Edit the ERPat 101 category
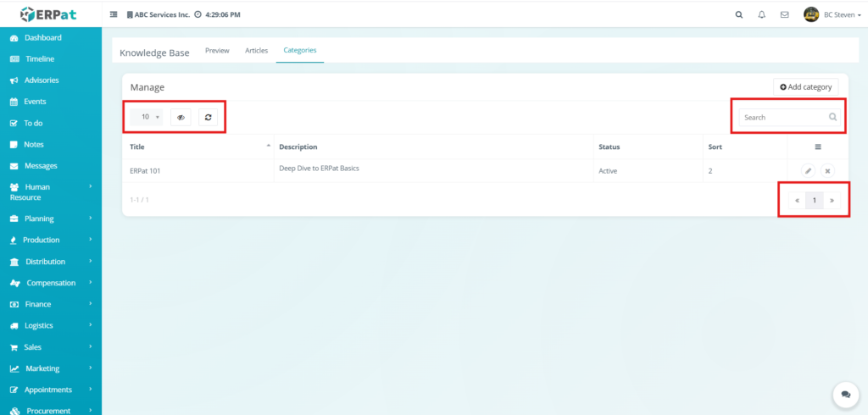The height and width of the screenshot is (415, 868). pyautogui.click(x=808, y=171)
